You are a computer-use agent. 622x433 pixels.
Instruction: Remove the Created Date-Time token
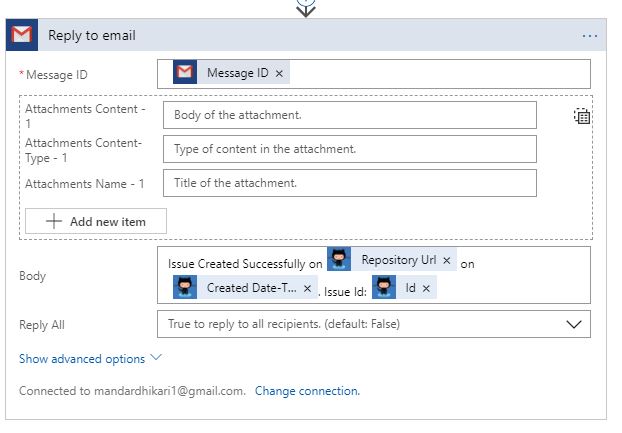pos(307,288)
